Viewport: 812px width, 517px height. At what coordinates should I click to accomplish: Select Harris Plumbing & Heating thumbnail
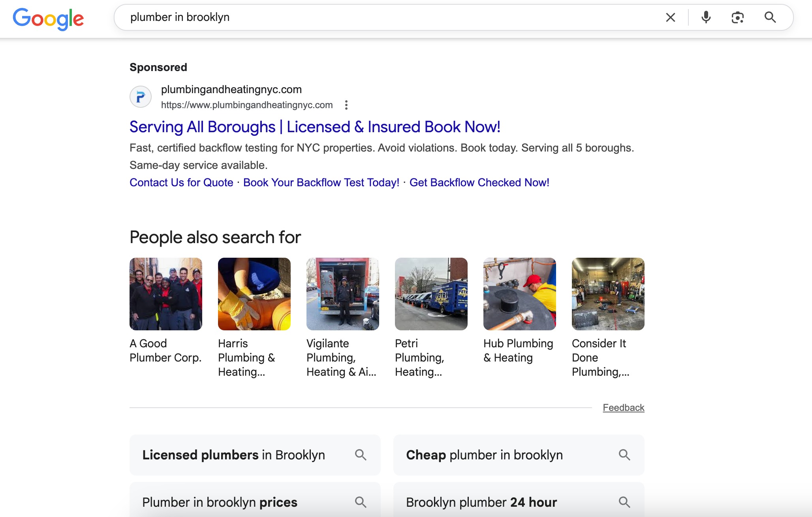[x=254, y=294]
